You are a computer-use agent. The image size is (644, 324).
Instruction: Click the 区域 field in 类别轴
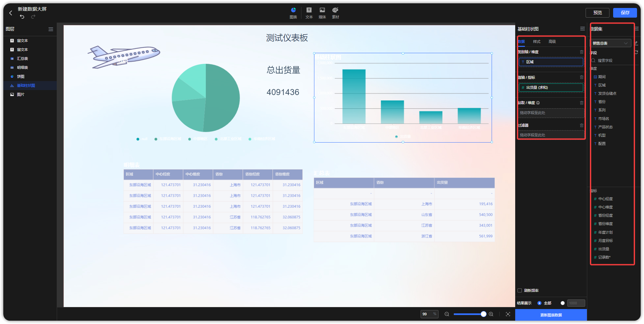click(551, 62)
